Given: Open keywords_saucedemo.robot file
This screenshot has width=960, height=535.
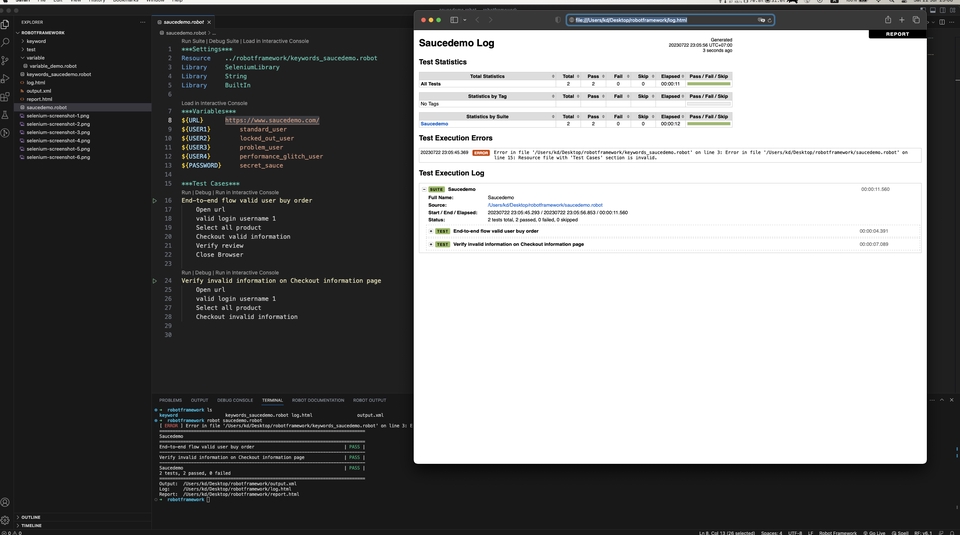Looking at the screenshot, I should click(x=59, y=74).
